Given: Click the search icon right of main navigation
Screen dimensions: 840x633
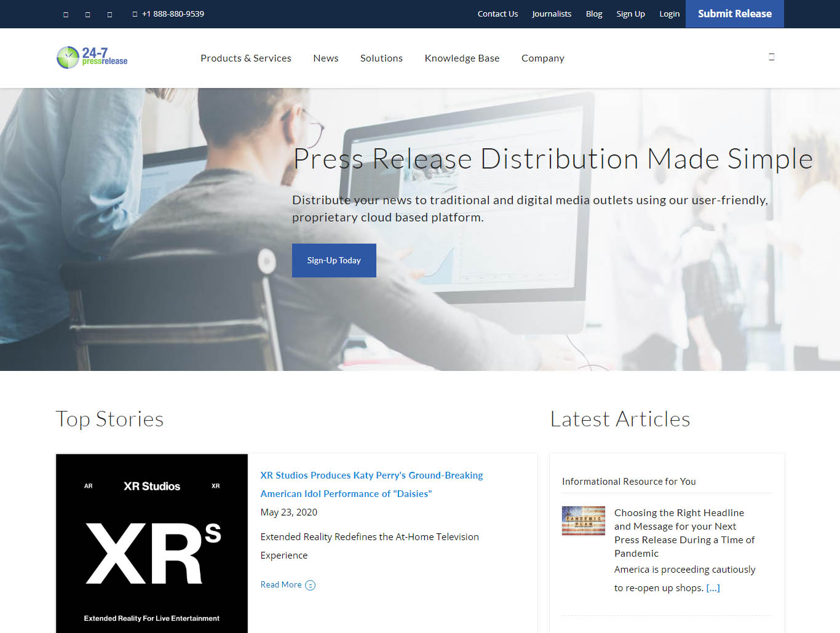Looking at the screenshot, I should click(x=771, y=57).
